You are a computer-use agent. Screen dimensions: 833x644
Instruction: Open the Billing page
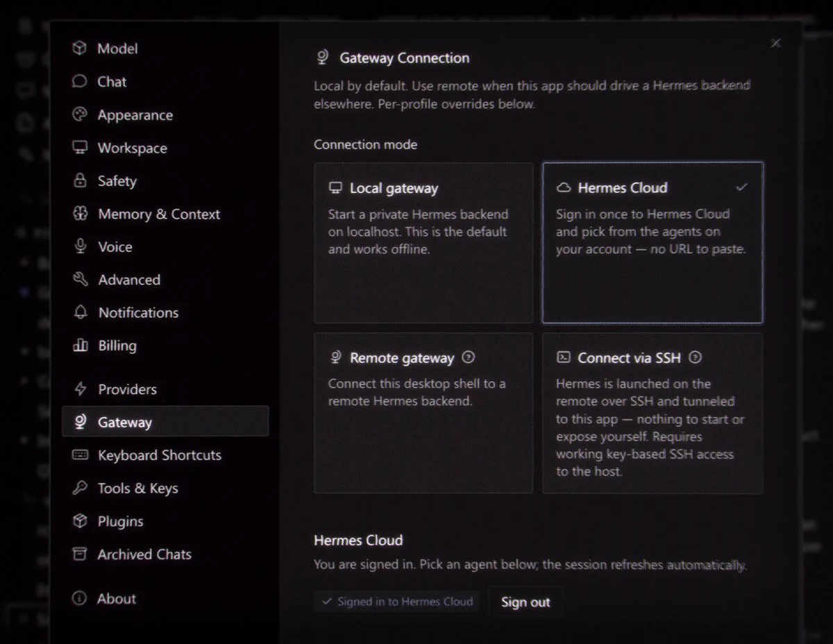pos(165,346)
